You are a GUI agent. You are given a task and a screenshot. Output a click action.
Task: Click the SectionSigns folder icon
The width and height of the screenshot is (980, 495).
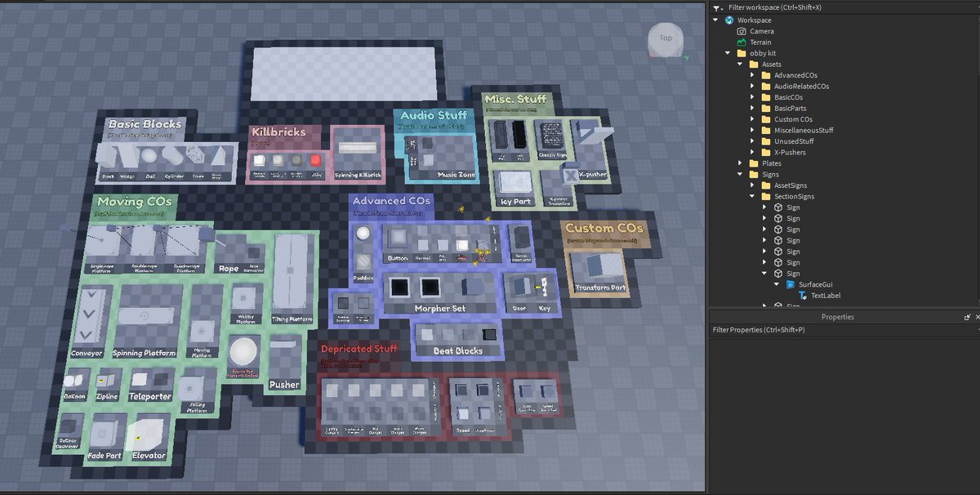pyautogui.click(x=765, y=196)
